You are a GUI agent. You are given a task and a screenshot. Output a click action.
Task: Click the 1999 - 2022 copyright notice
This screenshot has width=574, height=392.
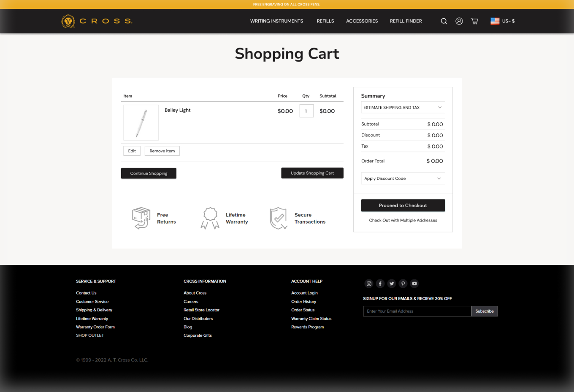point(112,360)
